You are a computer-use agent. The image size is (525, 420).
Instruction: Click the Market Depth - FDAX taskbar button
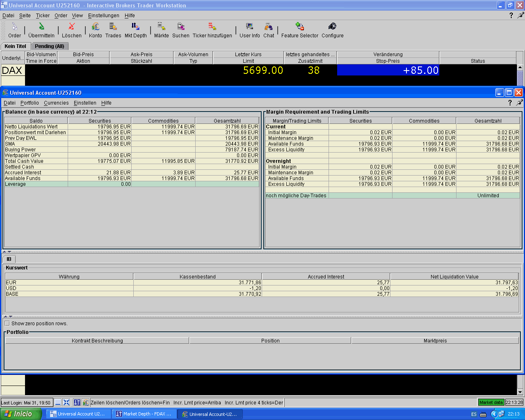[x=144, y=414]
